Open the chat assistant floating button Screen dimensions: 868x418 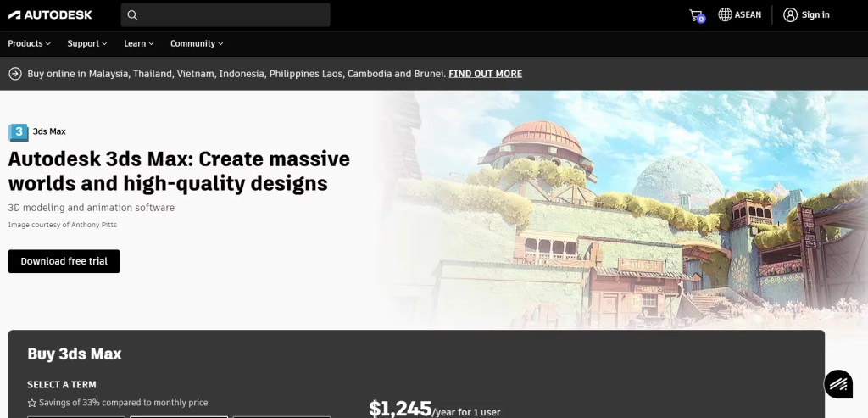(x=838, y=384)
